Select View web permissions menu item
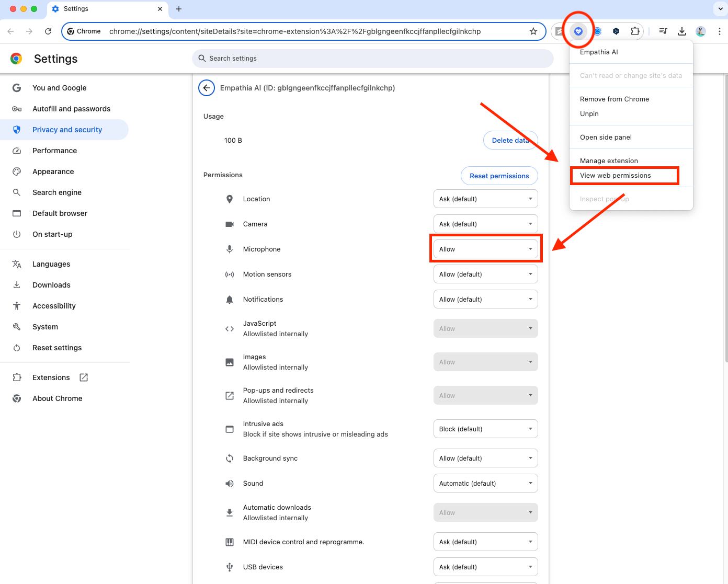 631,176
